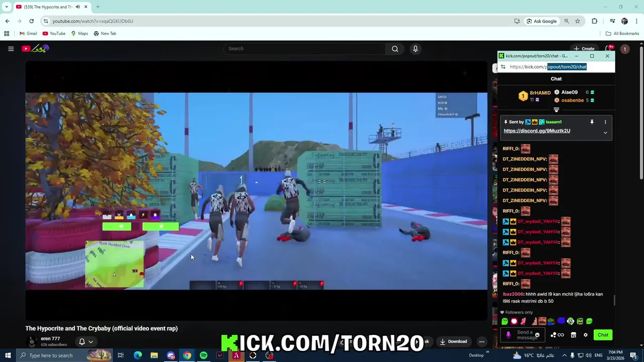This screenshot has width=644, height=362.
Task: Toggle the channel notification bell
Action: (82, 342)
